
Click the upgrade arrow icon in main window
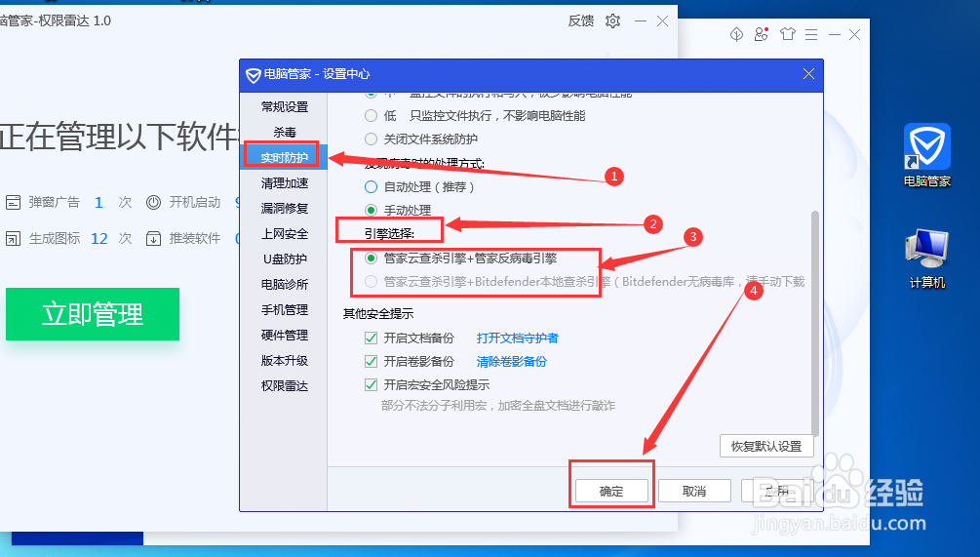click(736, 34)
